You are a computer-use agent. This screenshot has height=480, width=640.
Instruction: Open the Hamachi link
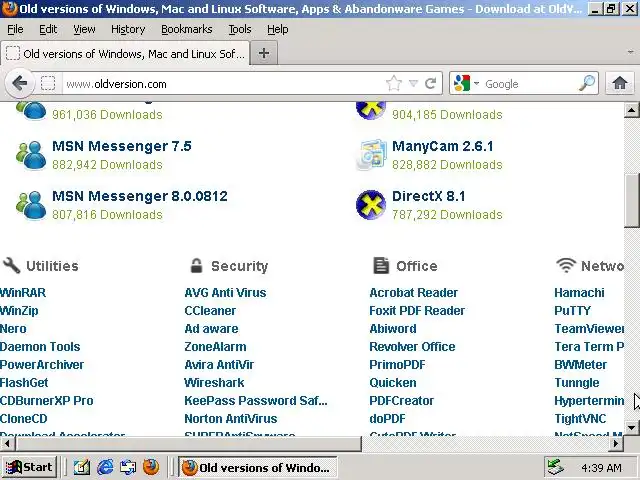[579, 293]
